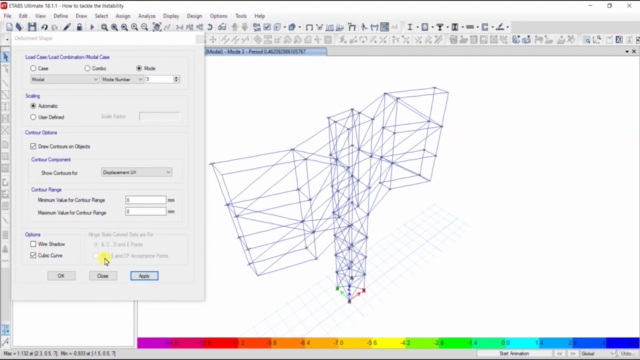Click the Run Analysis play icon

tap(91, 27)
